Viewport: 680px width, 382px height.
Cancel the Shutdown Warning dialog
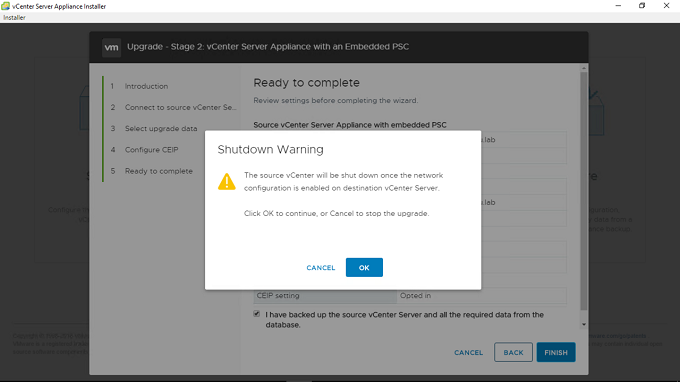320,268
